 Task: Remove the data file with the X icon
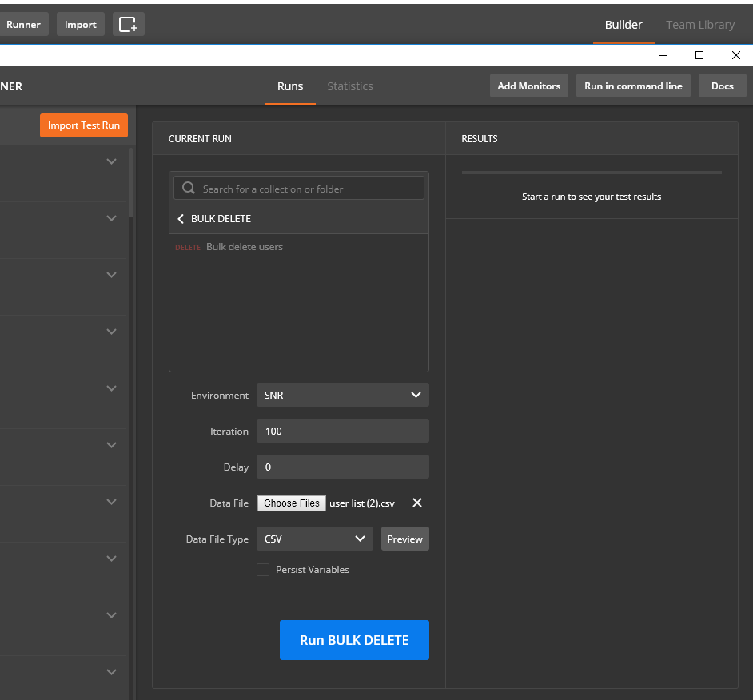tap(416, 503)
